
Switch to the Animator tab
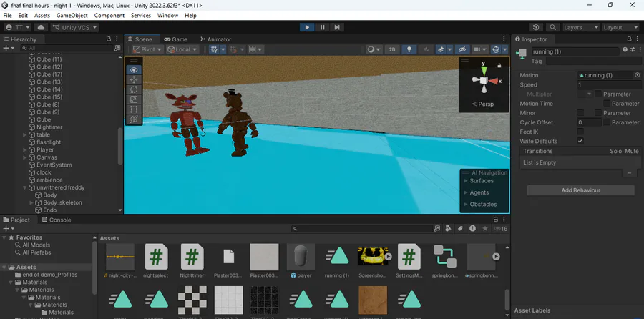215,39
